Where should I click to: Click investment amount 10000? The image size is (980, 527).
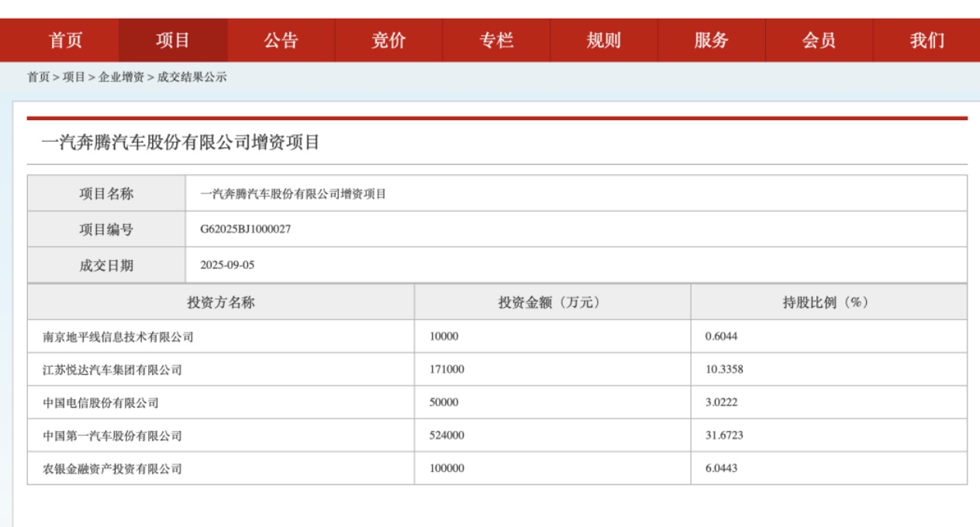pos(444,337)
